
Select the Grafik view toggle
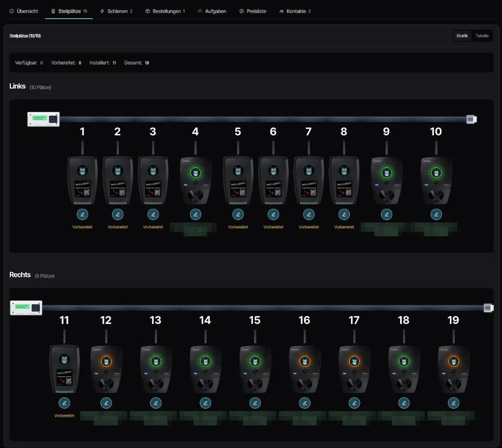click(462, 36)
